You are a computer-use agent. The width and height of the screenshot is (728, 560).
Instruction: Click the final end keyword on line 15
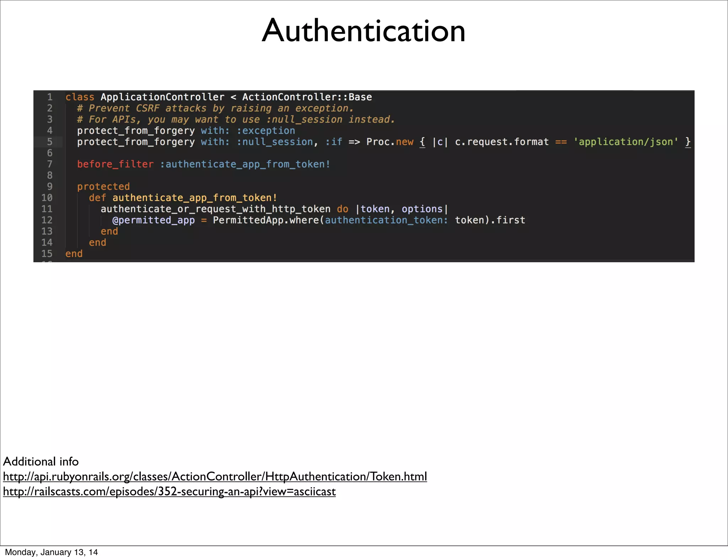pyautogui.click(x=74, y=254)
